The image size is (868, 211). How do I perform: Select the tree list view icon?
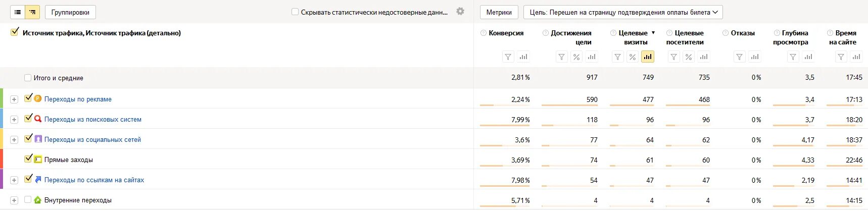pyautogui.click(x=32, y=12)
